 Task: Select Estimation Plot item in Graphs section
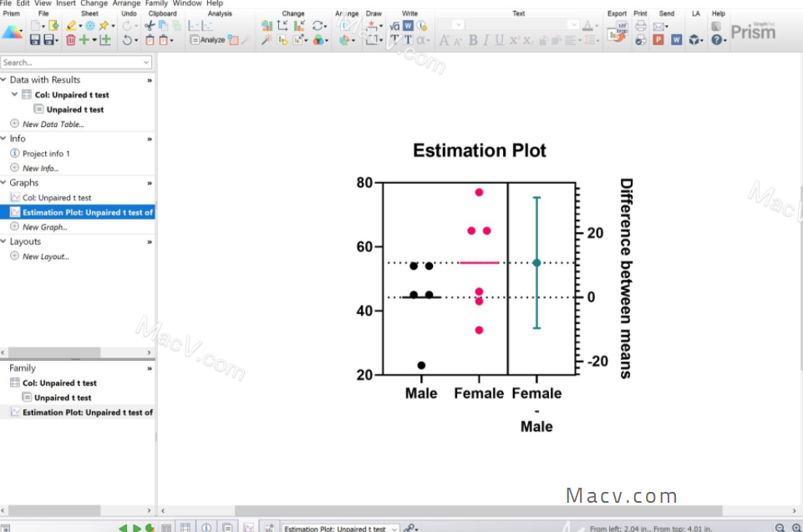[78, 212]
